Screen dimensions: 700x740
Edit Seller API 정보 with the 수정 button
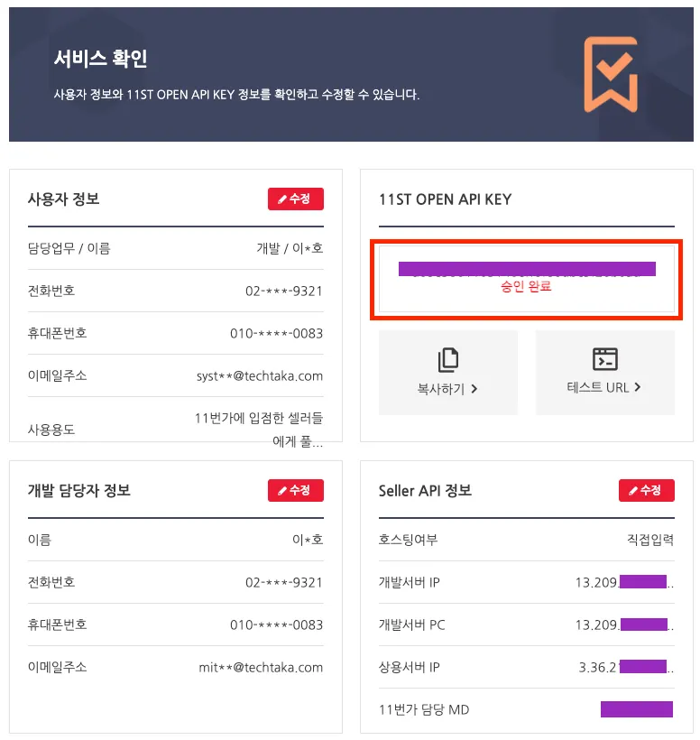[x=646, y=490]
